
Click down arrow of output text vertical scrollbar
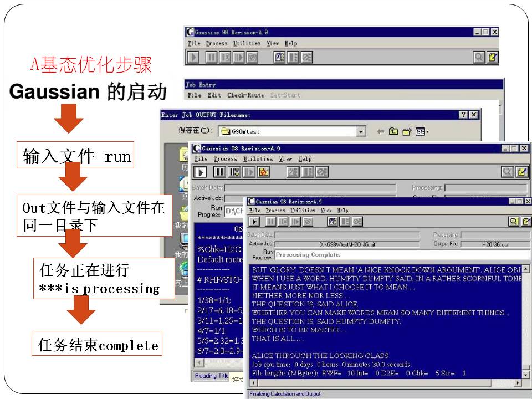[x=525, y=375]
